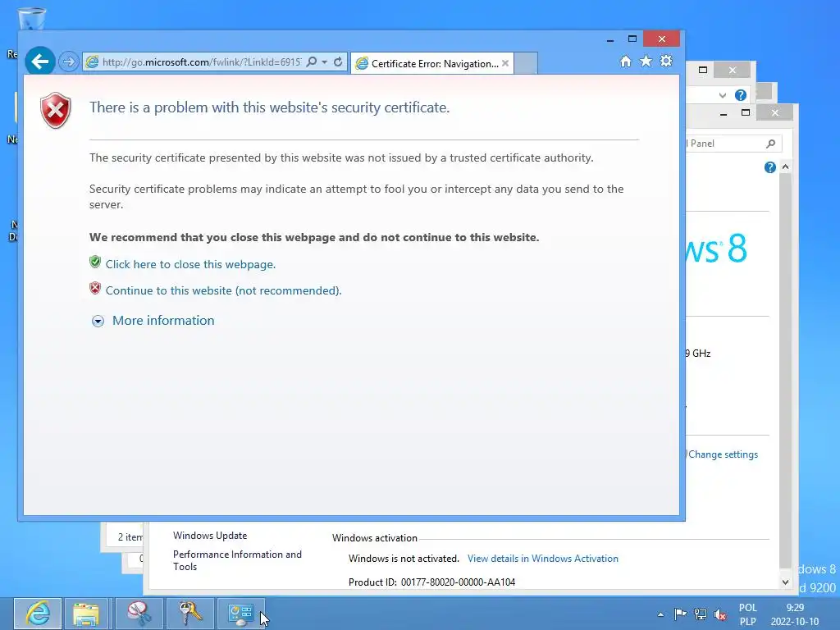Minimize the Internet Explorer window

coord(610,39)
